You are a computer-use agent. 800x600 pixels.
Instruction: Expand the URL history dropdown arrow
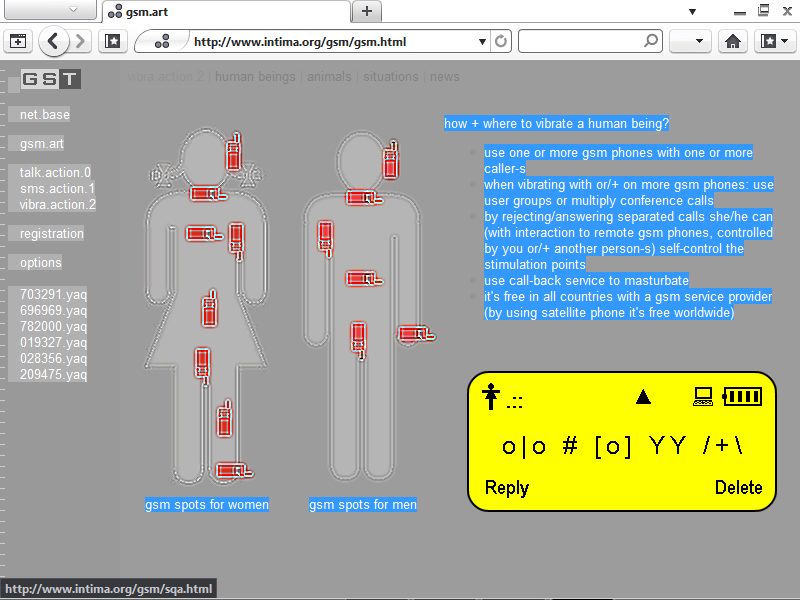point(482,42)
